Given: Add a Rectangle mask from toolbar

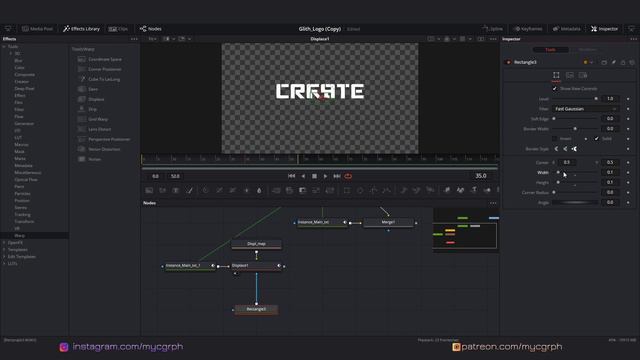Looking at the screenshot, I should click(x=347, y=190).
